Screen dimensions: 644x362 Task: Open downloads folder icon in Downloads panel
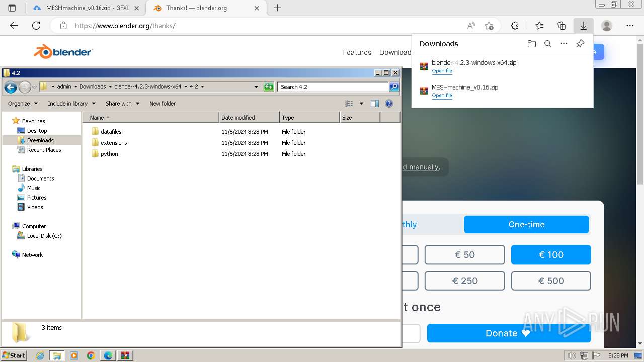pos(532,44)
